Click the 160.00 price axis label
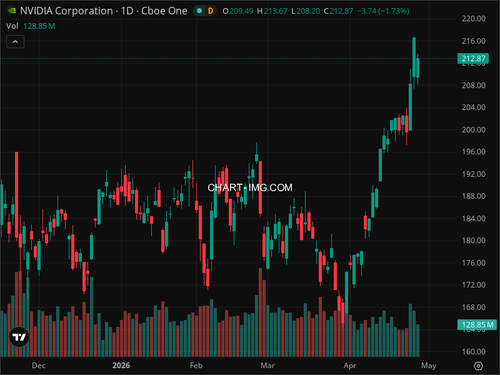500x375 pixels. coord(473,351)
